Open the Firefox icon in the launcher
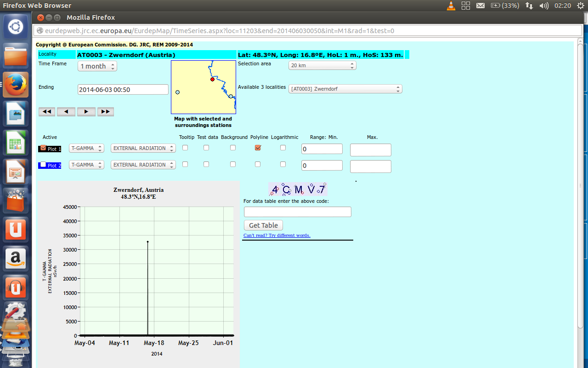 click(x=16, y=85)
